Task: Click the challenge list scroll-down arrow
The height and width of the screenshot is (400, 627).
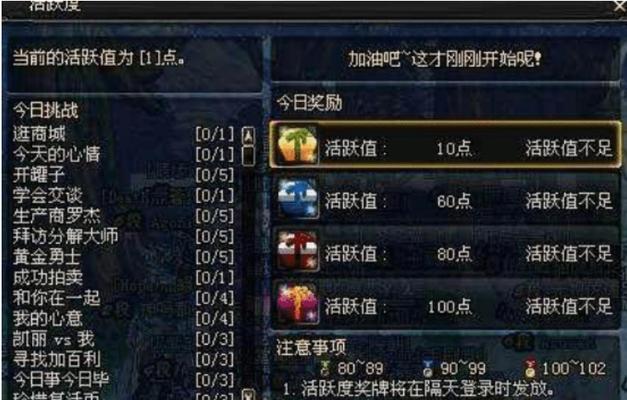Action: coord(248,395)
